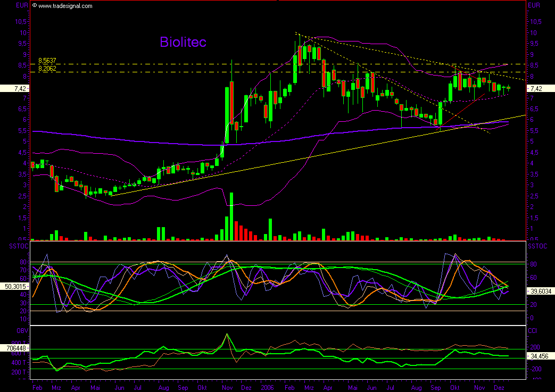Click the SSTOC label on the right side

coord(537,246)
